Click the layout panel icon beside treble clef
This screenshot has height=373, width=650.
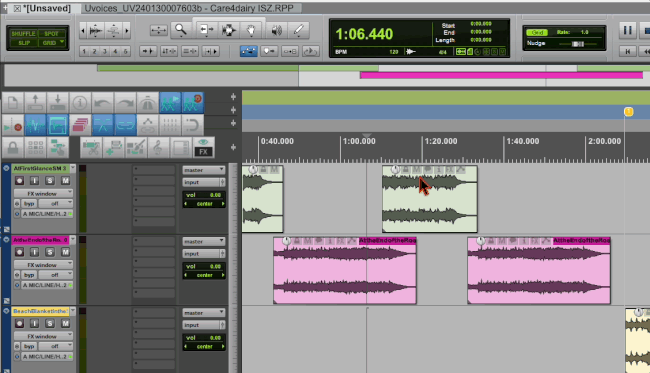click(181, 147)
